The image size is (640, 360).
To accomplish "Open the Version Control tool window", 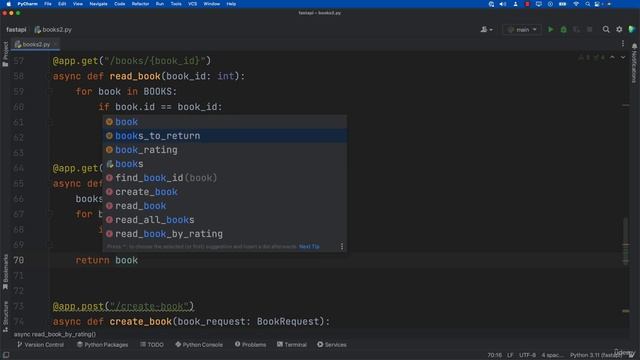I will pos(40,345).
